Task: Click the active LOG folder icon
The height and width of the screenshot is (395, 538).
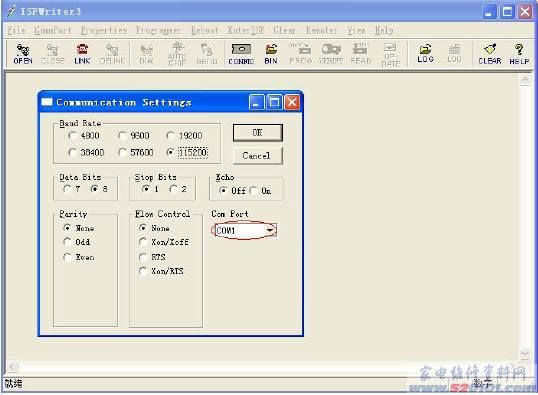Action: click(x=425, y=53)
